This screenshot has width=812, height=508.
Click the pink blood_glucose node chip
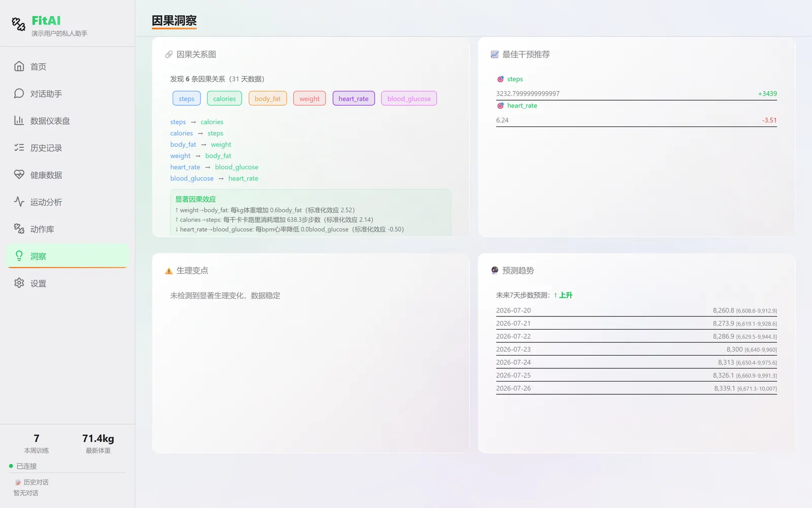click(x=409, y=99)
